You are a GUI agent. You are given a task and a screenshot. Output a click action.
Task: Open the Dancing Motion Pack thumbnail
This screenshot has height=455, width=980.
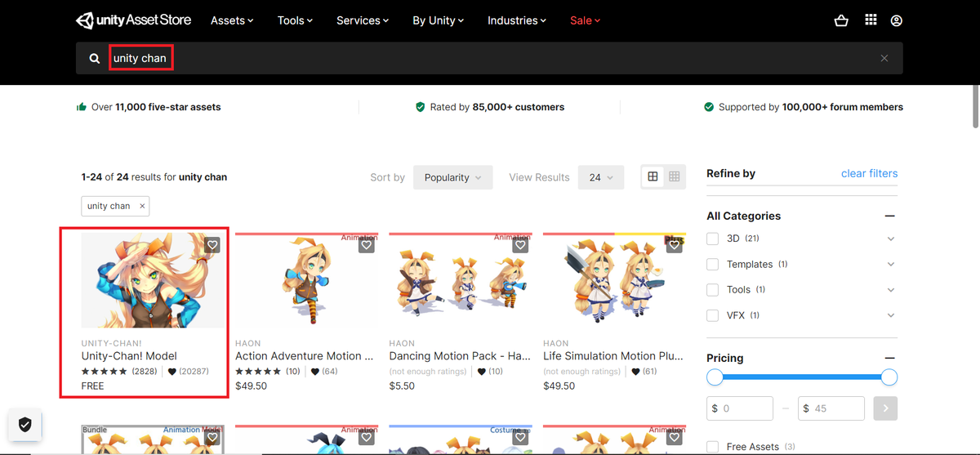[x=460, y=280]
